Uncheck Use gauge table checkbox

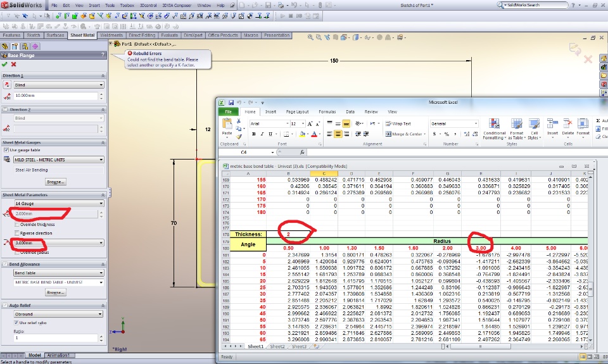click(x=6, y=150)
